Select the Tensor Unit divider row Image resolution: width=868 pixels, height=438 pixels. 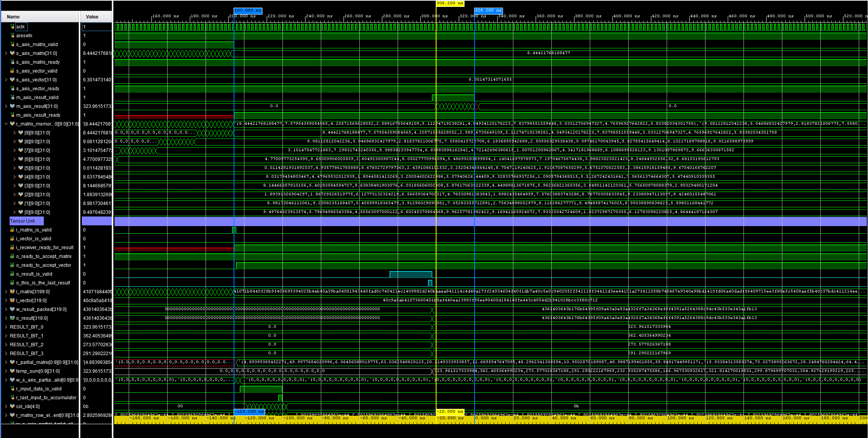click(x=22, y=221)
